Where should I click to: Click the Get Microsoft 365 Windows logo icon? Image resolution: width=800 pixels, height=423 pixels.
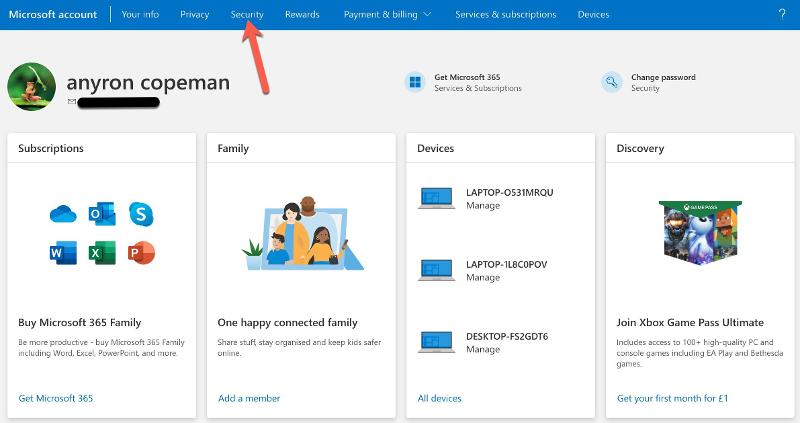pos(415,82)
